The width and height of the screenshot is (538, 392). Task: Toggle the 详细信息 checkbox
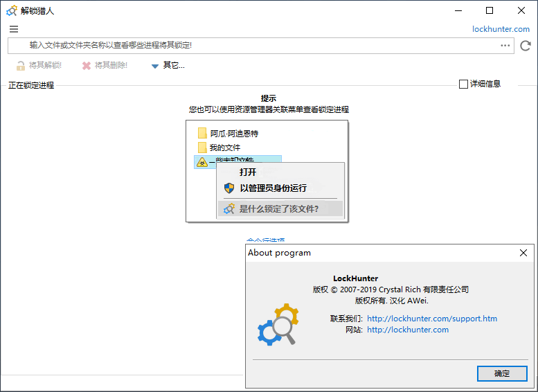coord(480,84)
